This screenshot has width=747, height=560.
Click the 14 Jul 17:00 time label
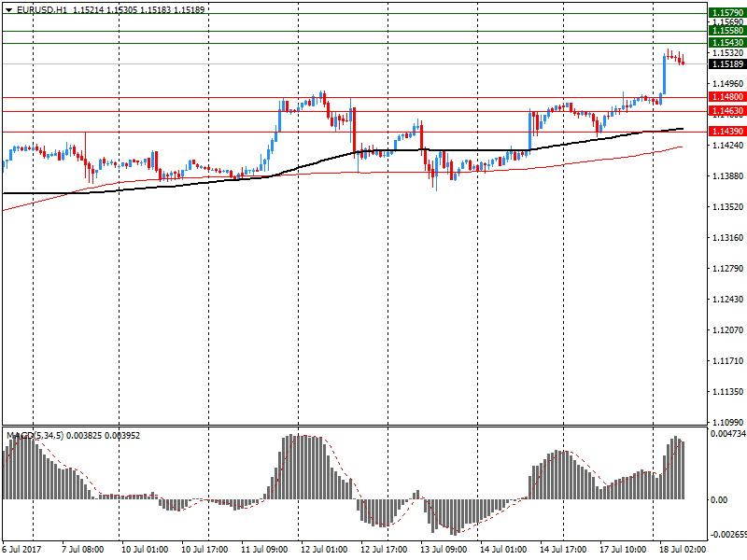click(563, 549)
